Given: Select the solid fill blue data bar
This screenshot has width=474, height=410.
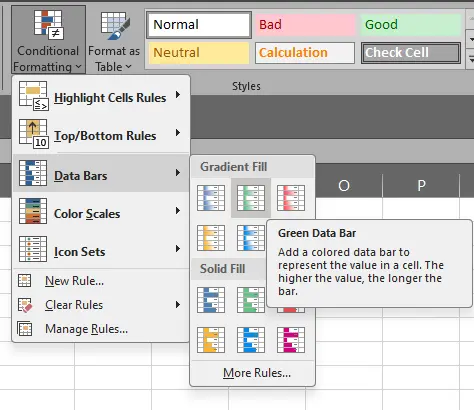Looking at the screenshot, I should coord(211,300).
